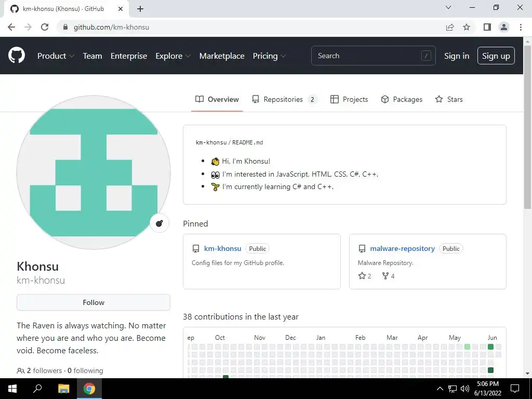This screenshot has height=399, width=532.
Task: Open the Enterprise nav link
Action: [x=129, y=56]
